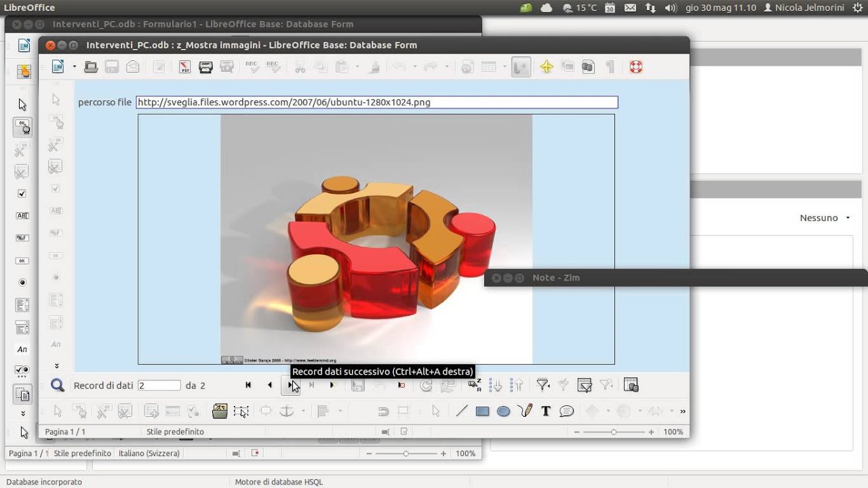Toggle Design Mode in top toolbar
Image resolution: width=868 pixels, height=488 pixels.
pos(521,66)
